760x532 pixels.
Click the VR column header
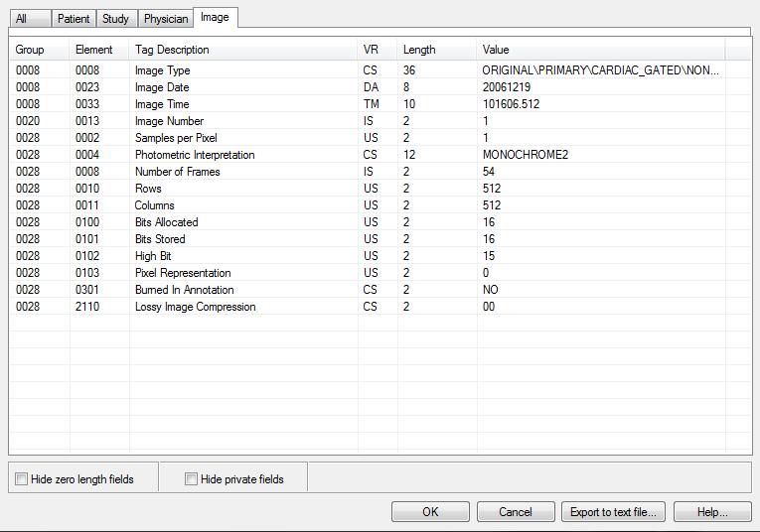click(378, 50)
